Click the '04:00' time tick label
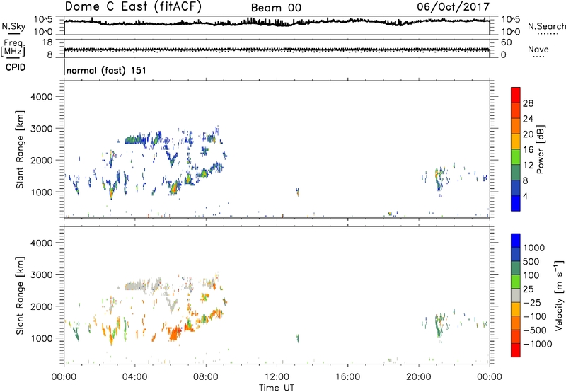The image size is (566, 392). pos(134,377)
